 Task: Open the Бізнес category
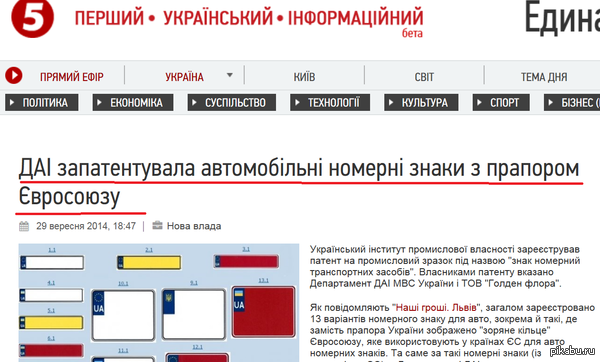click(x=572, y=103)
